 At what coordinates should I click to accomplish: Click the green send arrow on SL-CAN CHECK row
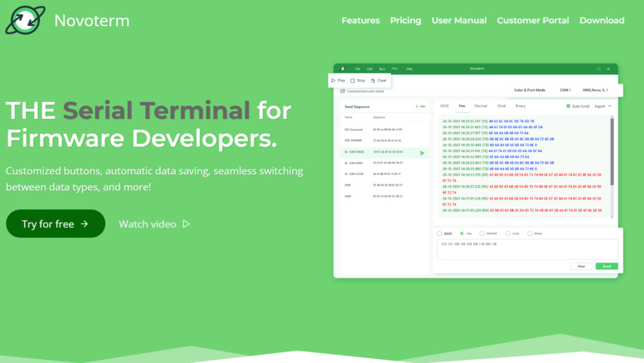click(x=422, y=153)
